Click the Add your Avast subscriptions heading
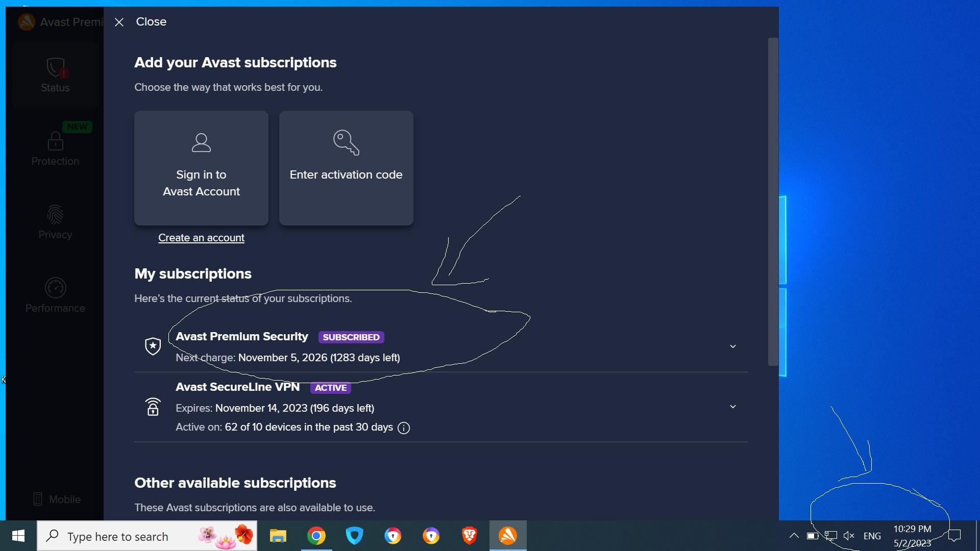980x551 pixels. [235, 63]
